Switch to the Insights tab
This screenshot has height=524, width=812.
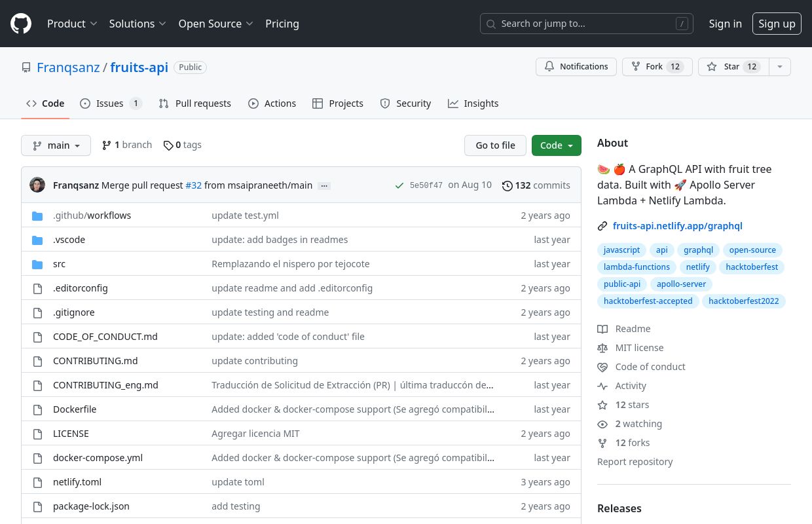click(x=473, y=103)
